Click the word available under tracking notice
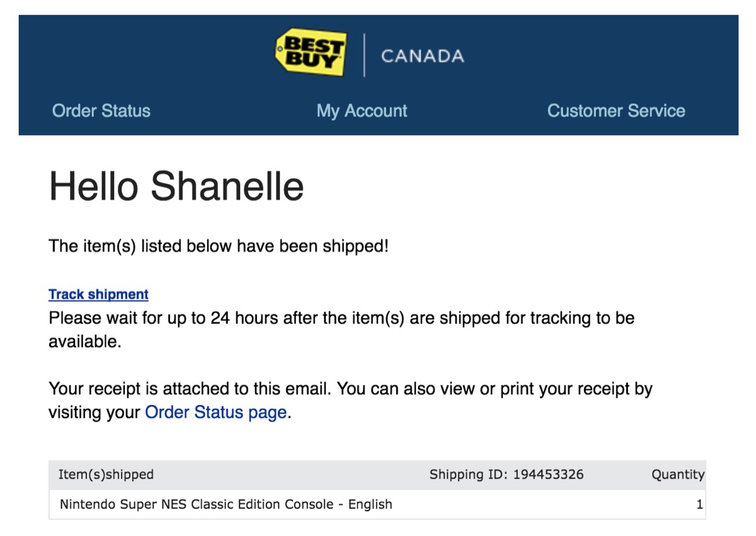756x536 pixels. tap(84, 342)
